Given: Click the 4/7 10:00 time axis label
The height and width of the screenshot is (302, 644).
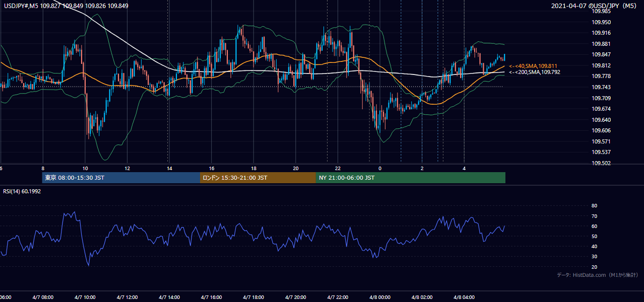Looking at the screenshot, I should (85, 297).
